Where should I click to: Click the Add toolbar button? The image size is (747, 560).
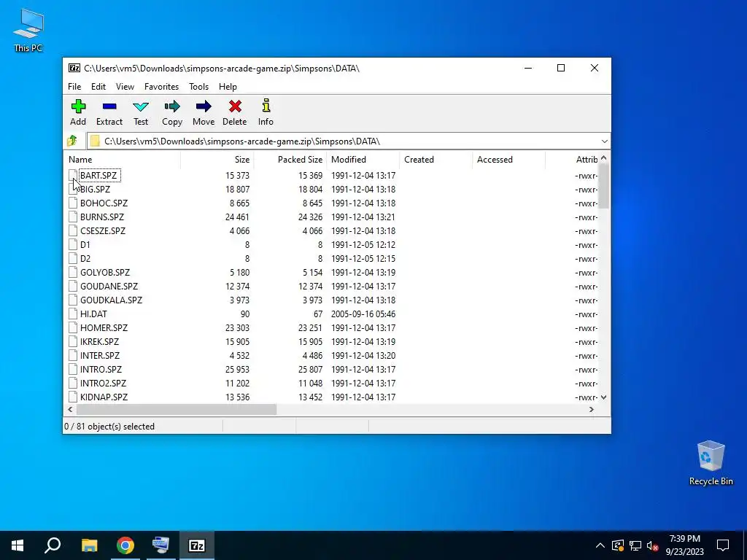78,113
